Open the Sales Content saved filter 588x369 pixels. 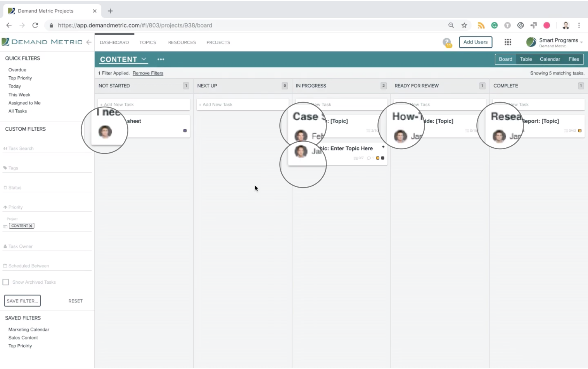point(23,338)
